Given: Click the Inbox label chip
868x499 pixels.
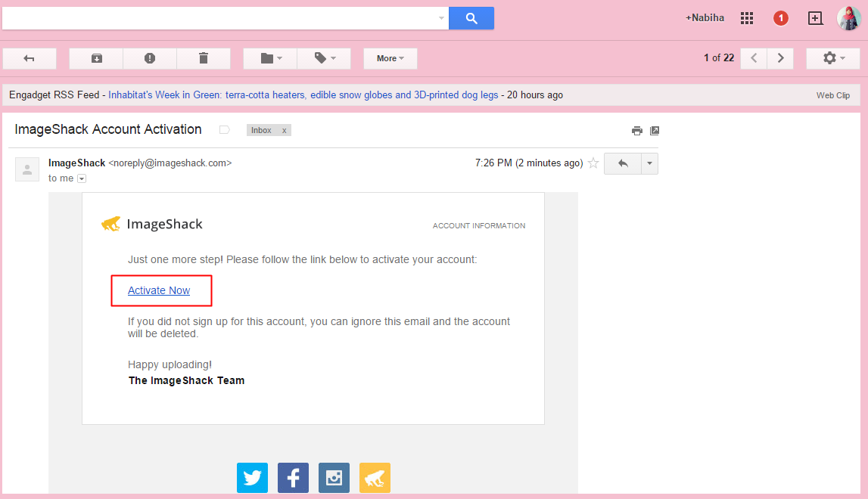Looking at the screenshot, I should coord(261,130).
